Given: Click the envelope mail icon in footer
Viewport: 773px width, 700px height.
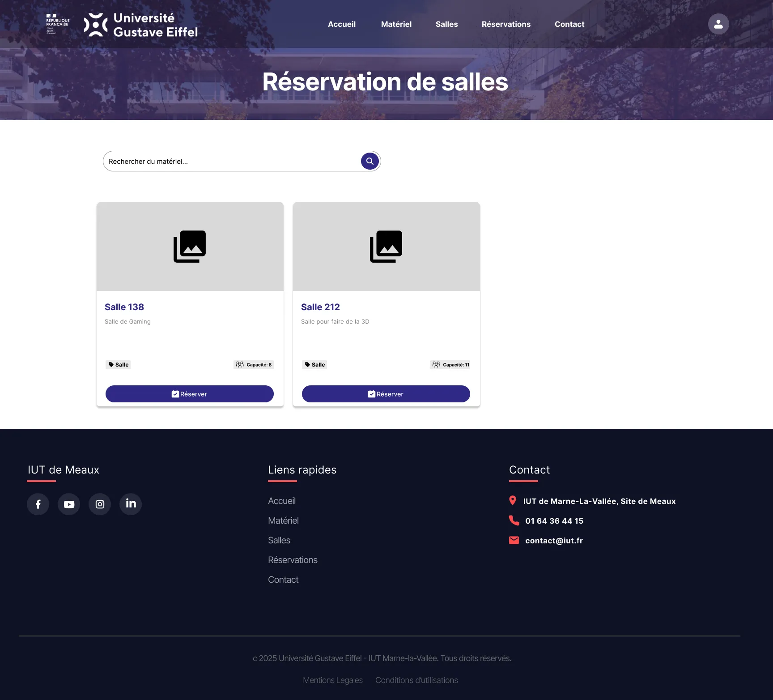Looking at the screenshot, I should point(514,540).
